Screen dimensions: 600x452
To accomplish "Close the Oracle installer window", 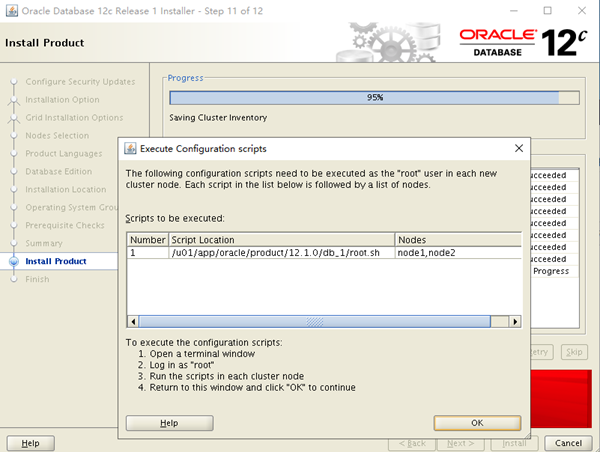I will [582, 11].
